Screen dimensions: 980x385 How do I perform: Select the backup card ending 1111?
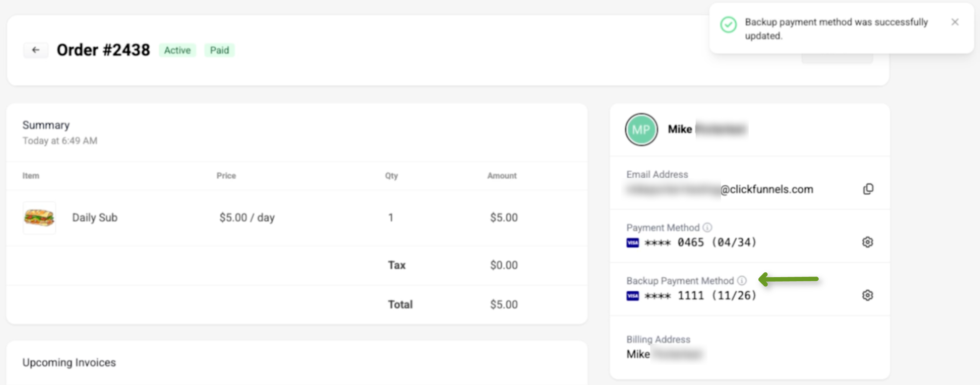[700, 296]
